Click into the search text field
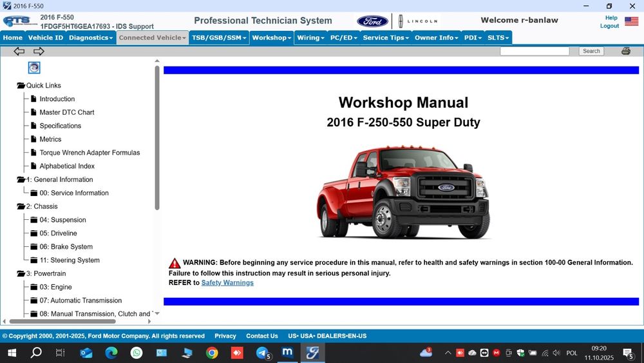This screenshot has width=644, height=363. [535, 51]
